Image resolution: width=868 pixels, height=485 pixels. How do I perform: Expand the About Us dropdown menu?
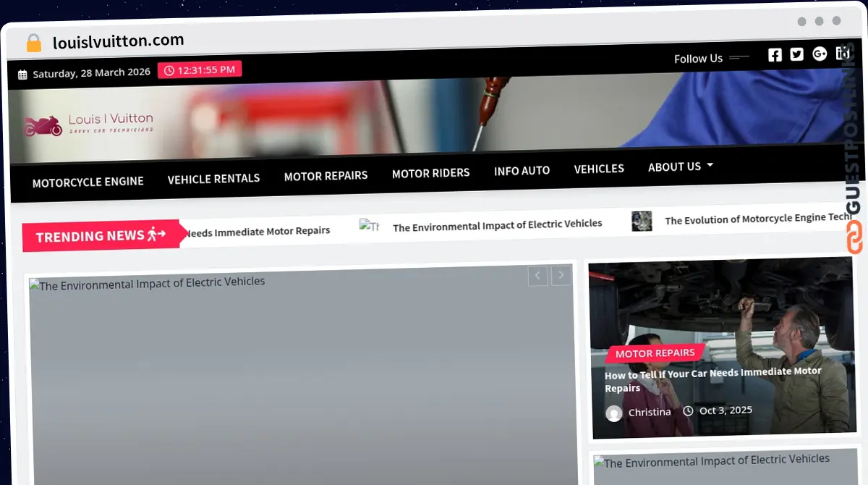(x=680, y=166)
